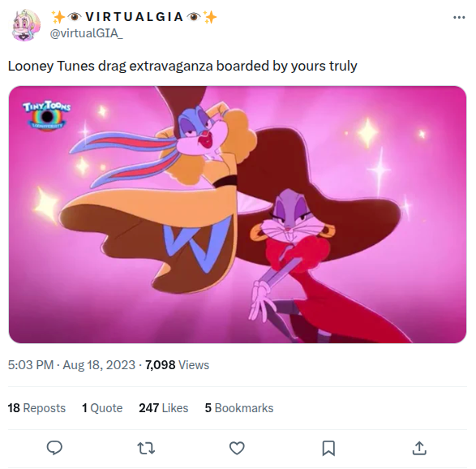View the list of 18 Reposts

point(36,408)
